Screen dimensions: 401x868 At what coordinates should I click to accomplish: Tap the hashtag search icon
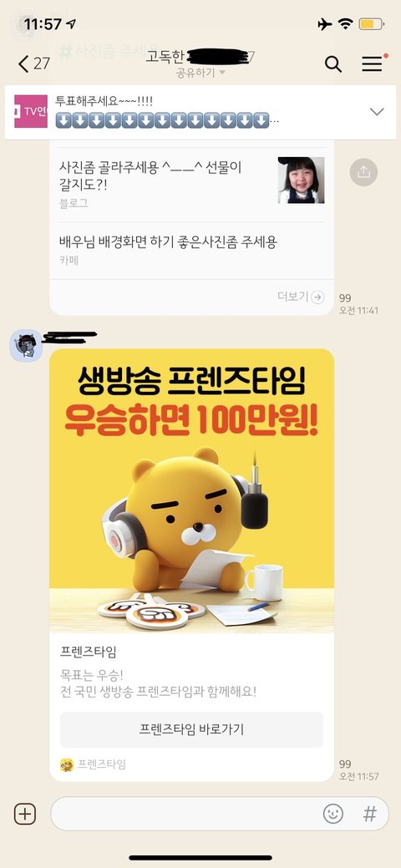coord(369,814)
